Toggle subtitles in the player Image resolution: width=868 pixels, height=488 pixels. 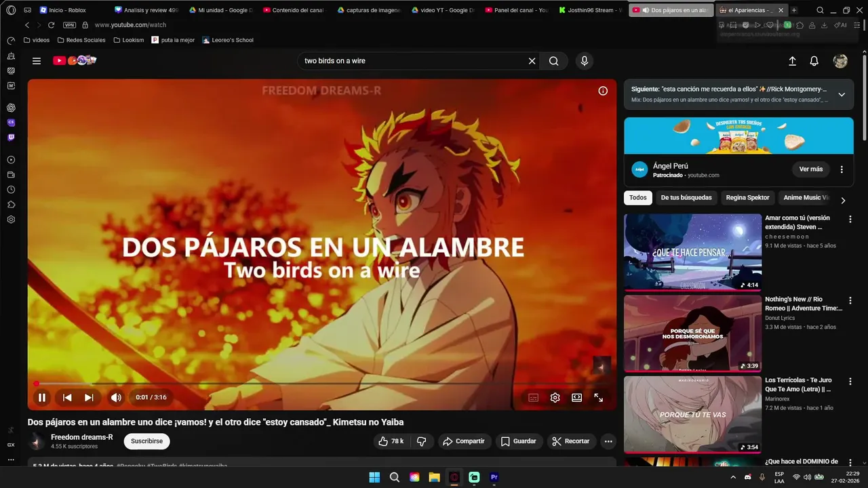pos(534,398)
